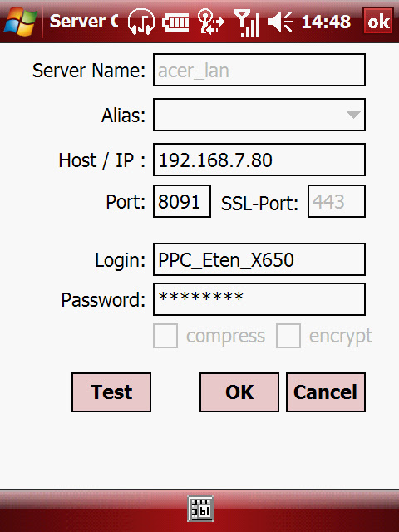Image resolution: width=399 pixels, height=532 pixels.
Task: Tap the headphones music icon
Action: [141, 22]
